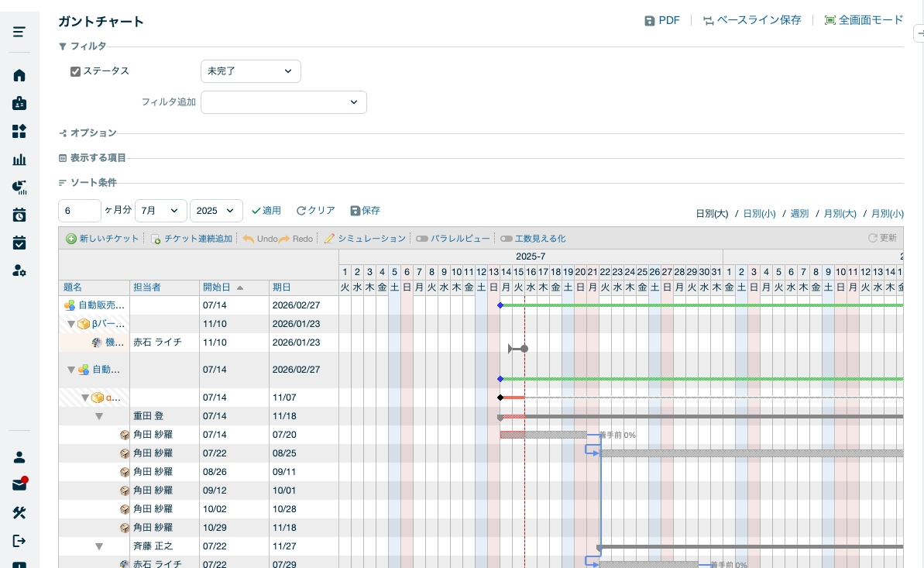Toggle the パラレルビュー switch

422,239
